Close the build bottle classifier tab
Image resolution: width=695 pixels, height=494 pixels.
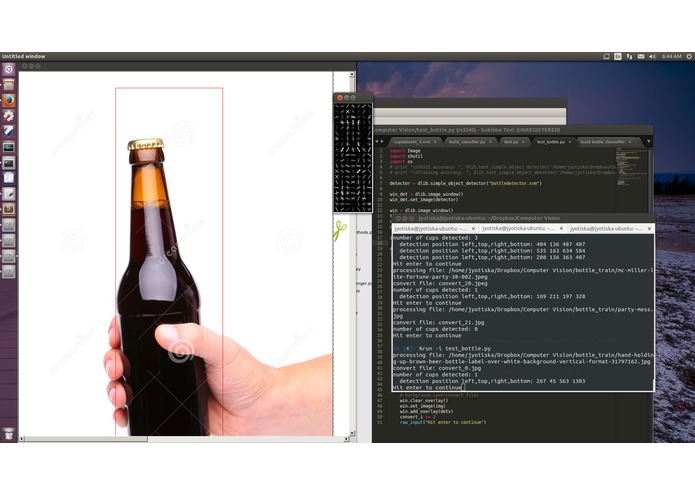coord(630,142)
